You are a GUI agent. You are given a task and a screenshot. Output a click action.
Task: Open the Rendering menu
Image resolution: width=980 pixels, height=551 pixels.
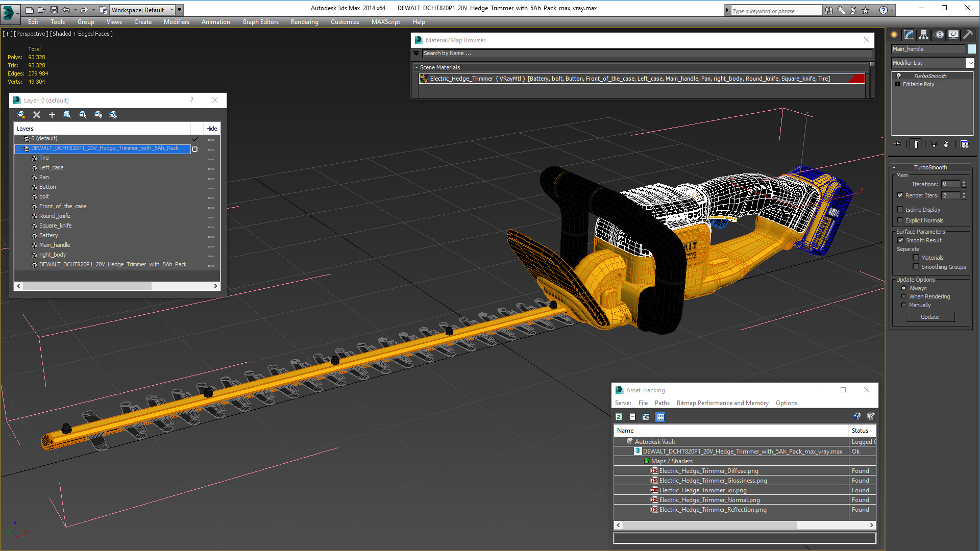304,22
